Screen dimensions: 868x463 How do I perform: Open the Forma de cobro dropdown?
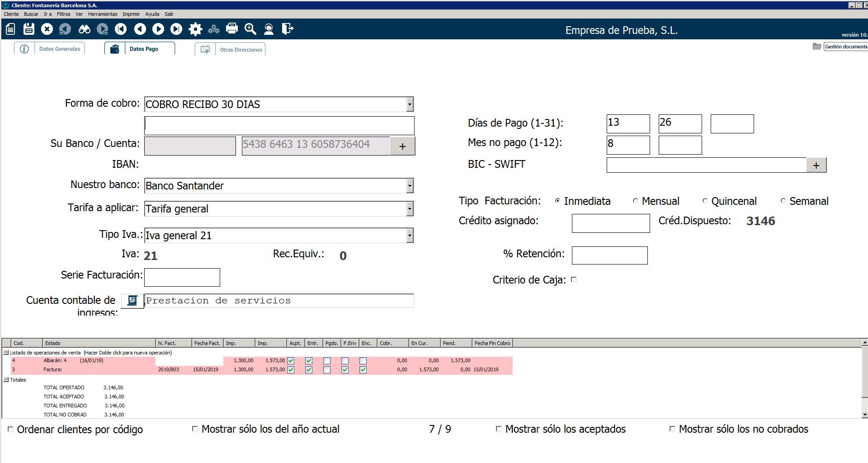pos(410,104)
